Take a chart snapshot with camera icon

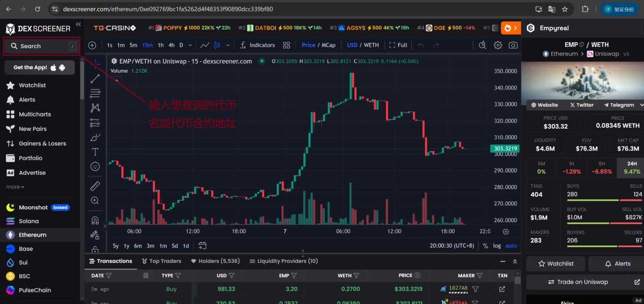[513, 45]
